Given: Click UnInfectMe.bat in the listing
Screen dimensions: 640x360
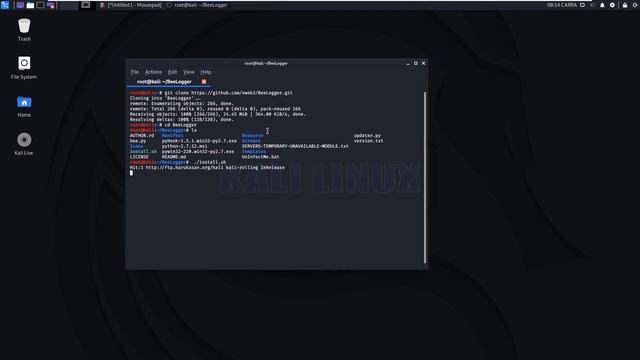Looking at the screenshot, I should coord(260,157).
